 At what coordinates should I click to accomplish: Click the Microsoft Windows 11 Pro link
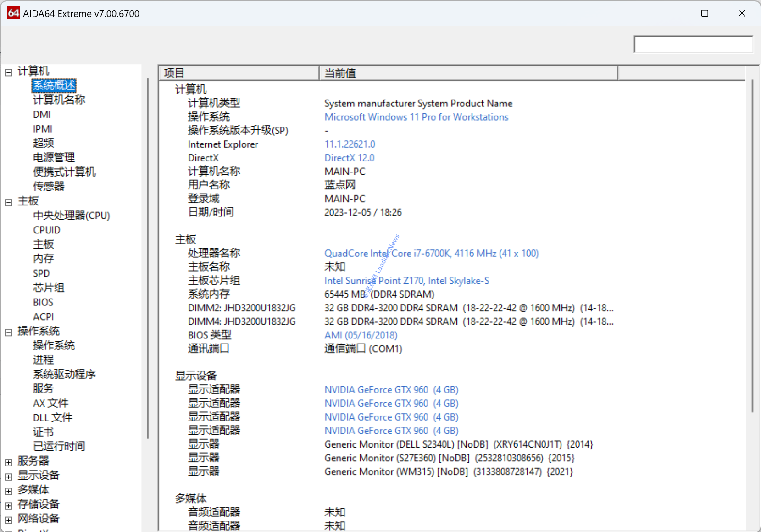click(x=416, y=117)
